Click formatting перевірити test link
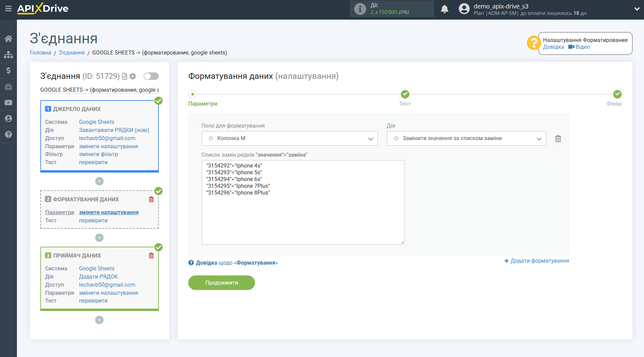This screenshot has height=357, width=644. [93, 220]
